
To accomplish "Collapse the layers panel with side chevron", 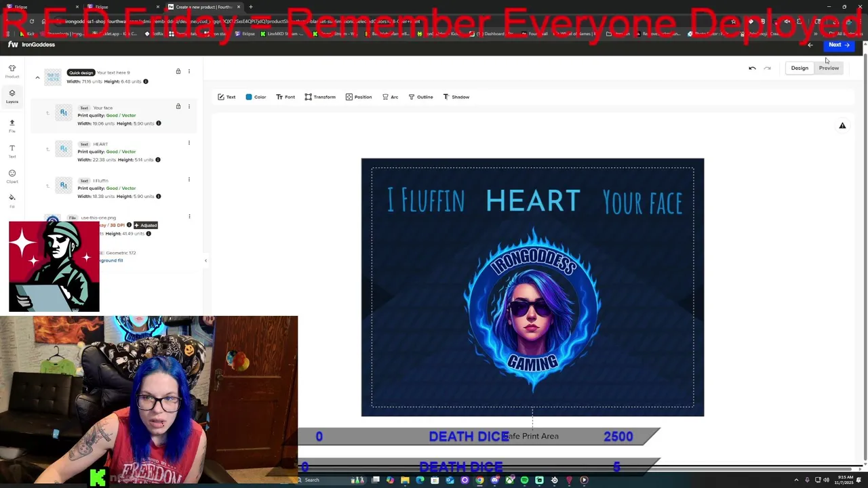I will point(205,260).
